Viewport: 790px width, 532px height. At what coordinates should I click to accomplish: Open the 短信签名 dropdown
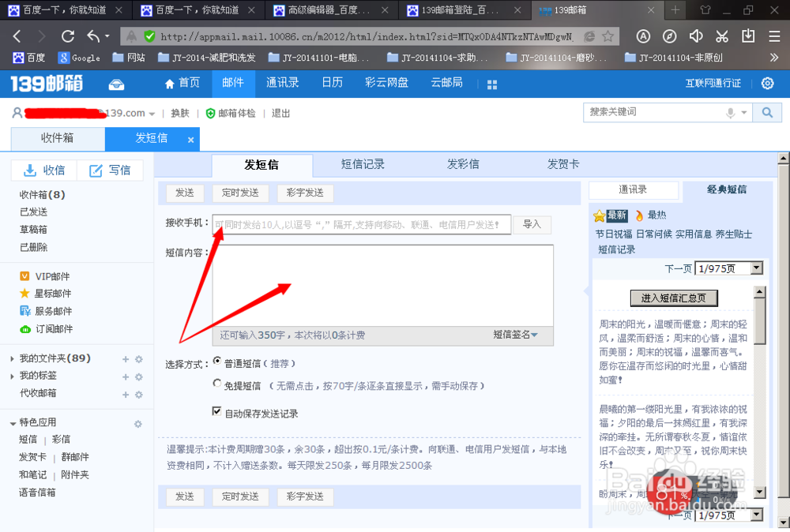[x=515, y=334]
